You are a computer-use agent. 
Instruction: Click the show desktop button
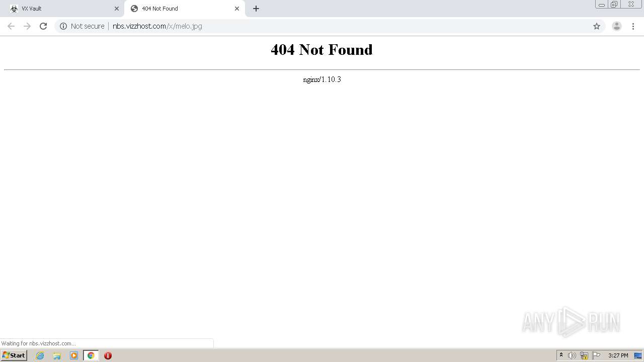click(x=638, y=355)
